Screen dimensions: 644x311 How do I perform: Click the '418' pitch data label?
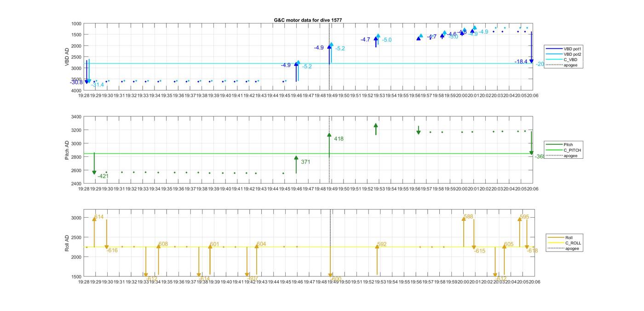click(339, 138)
